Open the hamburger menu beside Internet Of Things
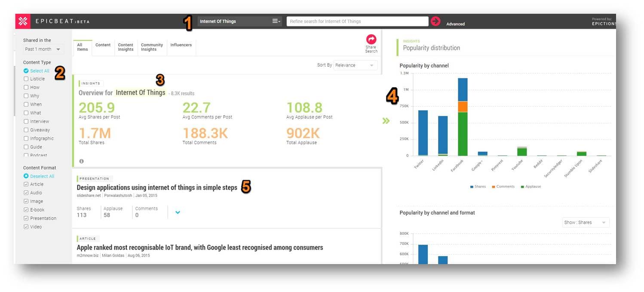Screen dimensions: 644x292 (276, 21)
